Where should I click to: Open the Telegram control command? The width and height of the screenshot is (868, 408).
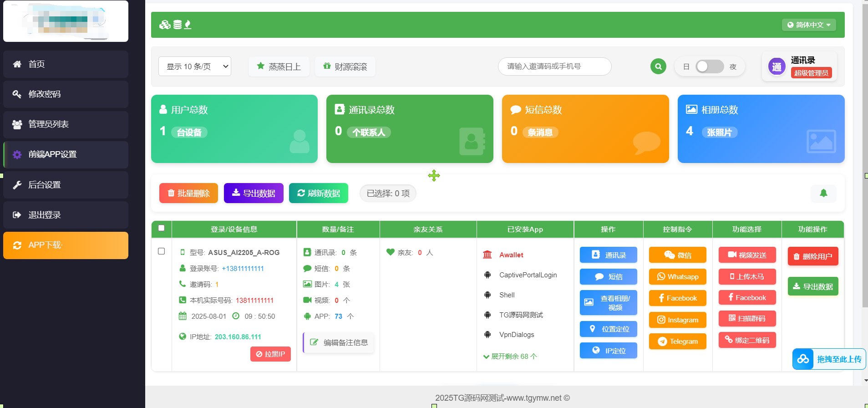677,341
